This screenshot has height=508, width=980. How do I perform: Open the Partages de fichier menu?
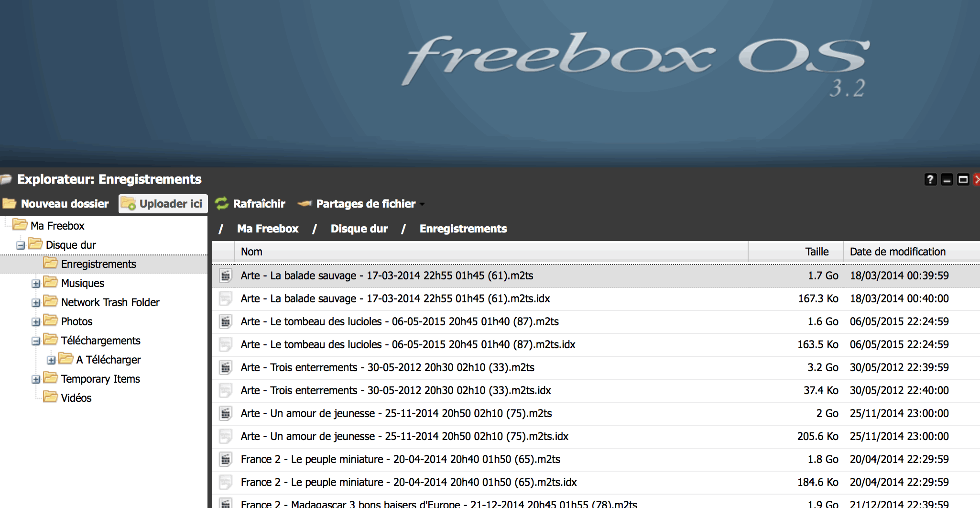(x=360, y=204)
